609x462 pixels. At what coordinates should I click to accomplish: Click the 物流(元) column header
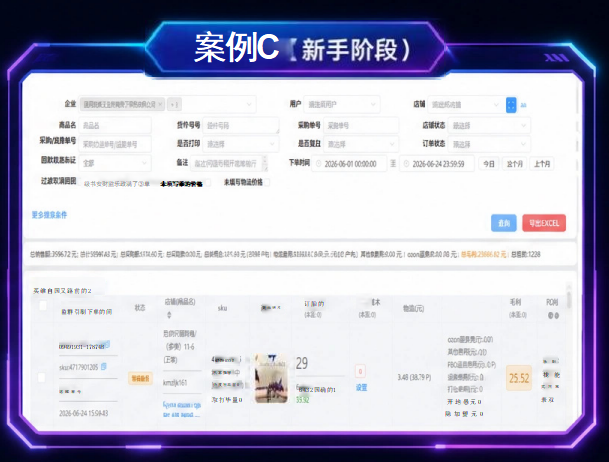click(x=413, y=308)
